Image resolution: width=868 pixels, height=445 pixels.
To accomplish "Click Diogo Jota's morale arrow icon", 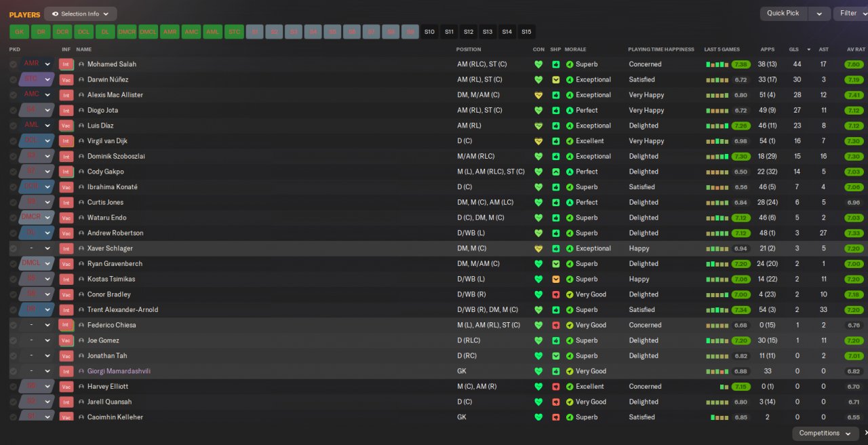I will pyautogui.click(x=570, y=111).
